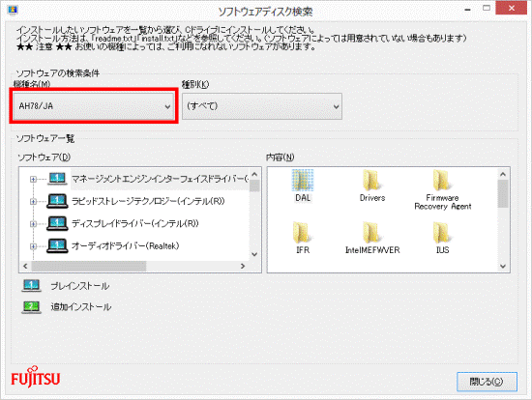Click the contents pane scroll-down arrow
This screenshot has width=532, height=400.
tap(503, 267)
